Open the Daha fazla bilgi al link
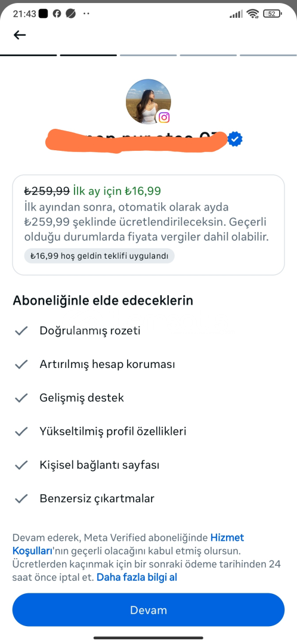297x644 pixels. click(137, 577)
